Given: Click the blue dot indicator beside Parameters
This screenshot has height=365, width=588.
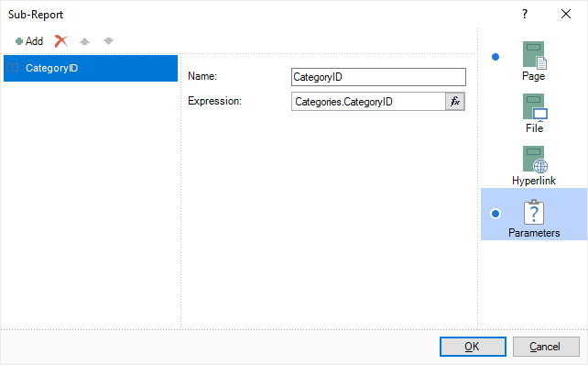Looking at the screenshot, I should [495, 214].
